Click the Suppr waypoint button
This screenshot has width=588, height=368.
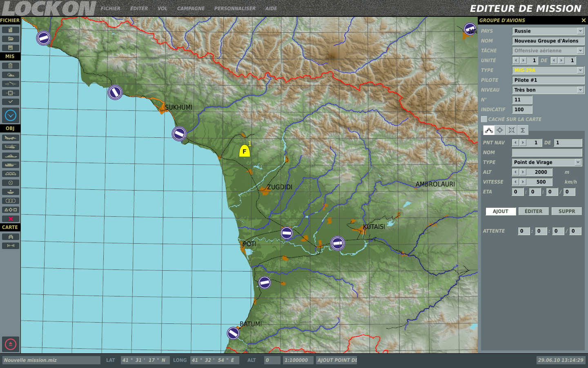click(x=566, y=211)
